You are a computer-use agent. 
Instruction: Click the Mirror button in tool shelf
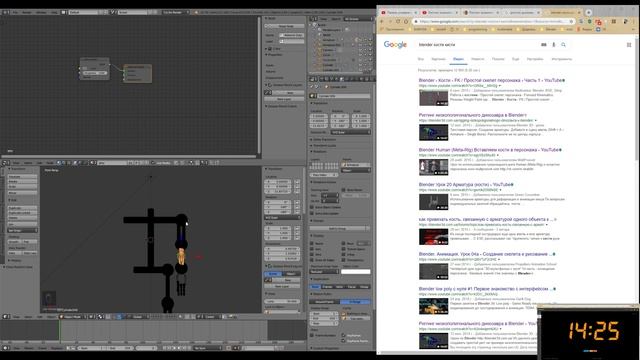(x=22, y=193)
